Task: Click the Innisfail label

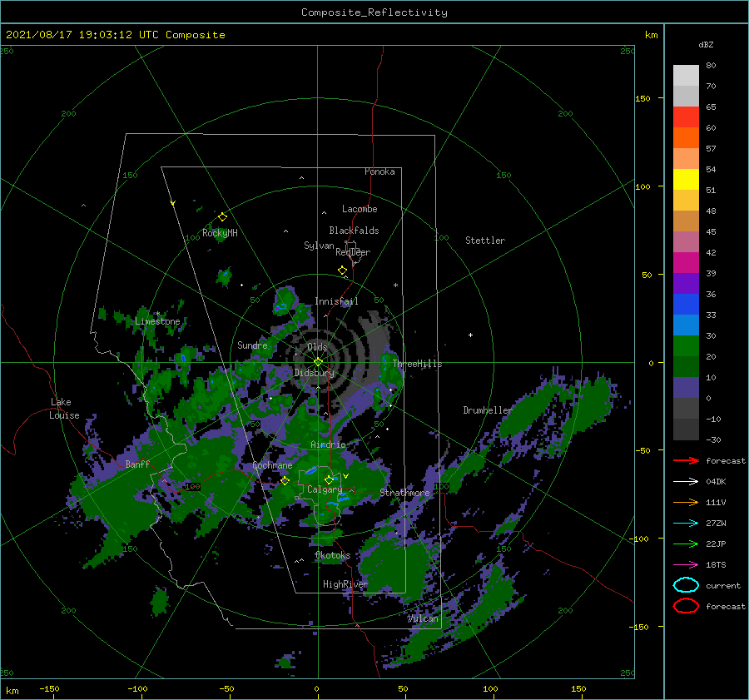Action: [x=336, y=301]
